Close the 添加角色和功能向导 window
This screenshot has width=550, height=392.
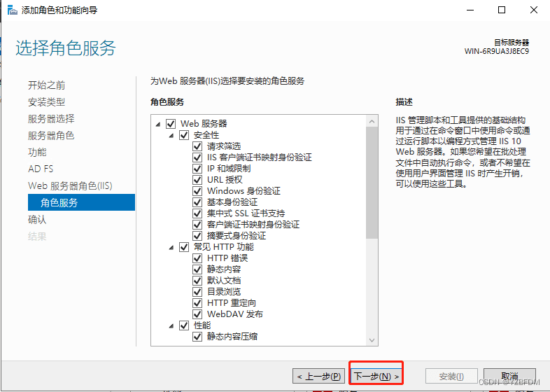[534, 10]
